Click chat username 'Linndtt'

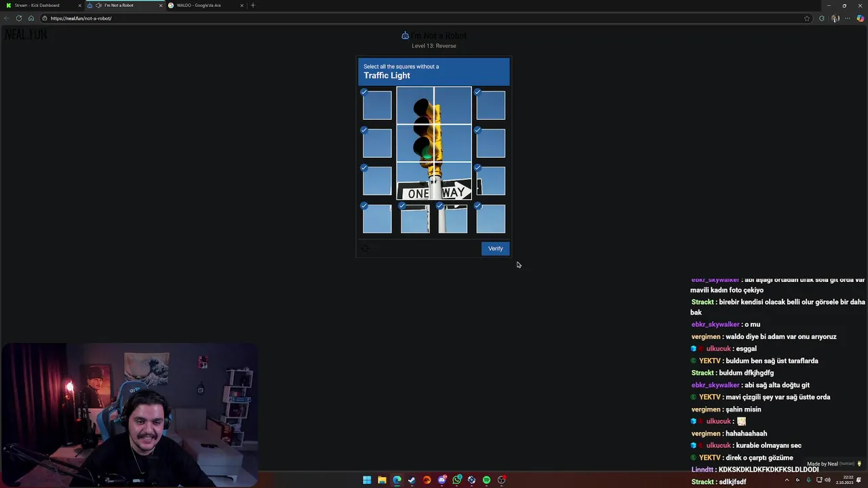click(x=702, y=470)
